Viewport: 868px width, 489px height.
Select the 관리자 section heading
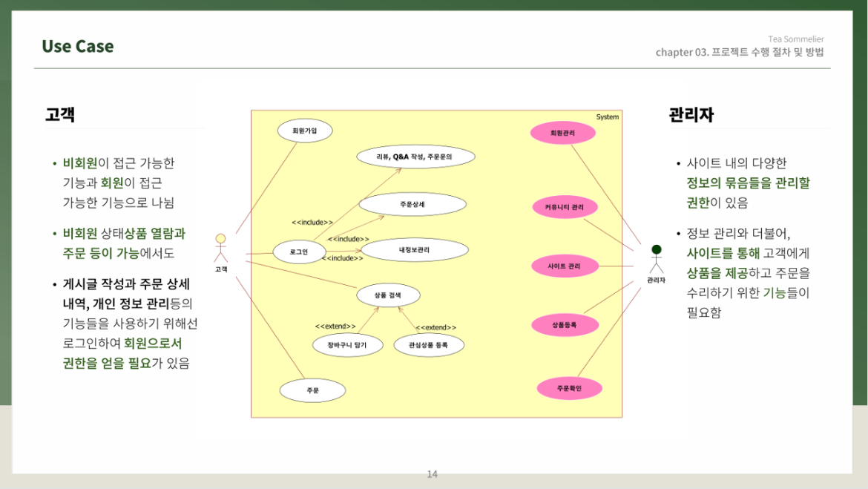tap(691, 114)
